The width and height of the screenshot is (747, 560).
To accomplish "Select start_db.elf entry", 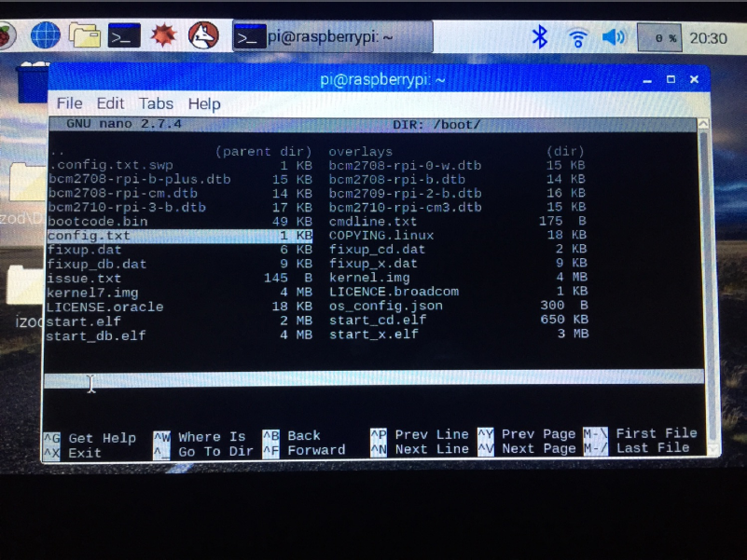I will 180,335.
